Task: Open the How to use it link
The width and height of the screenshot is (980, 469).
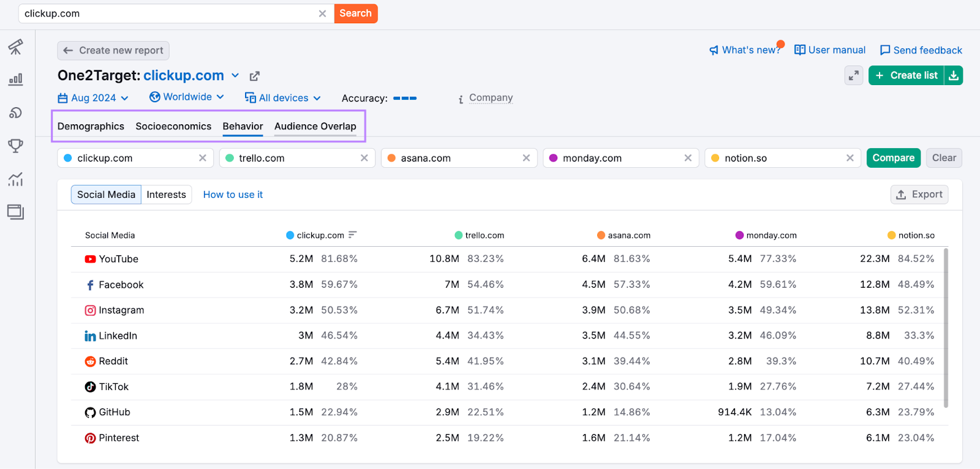Action: pyautogui.click(x=233, y=195)
